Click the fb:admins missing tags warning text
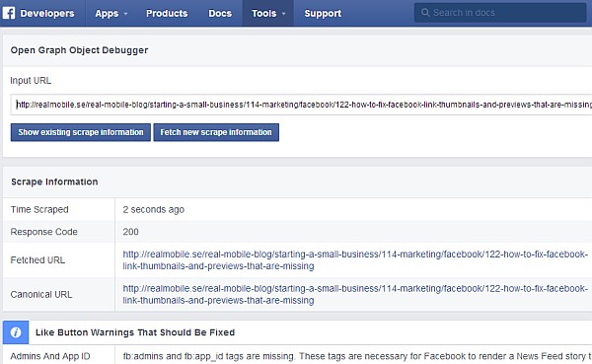The image size is (592, 364). pyautogui.click(x=357, y=356)
